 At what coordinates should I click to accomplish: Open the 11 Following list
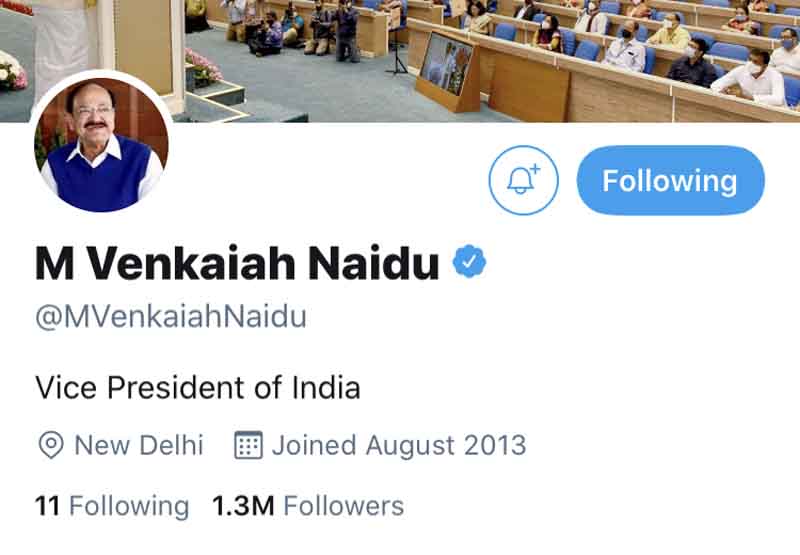coord(111,506)
